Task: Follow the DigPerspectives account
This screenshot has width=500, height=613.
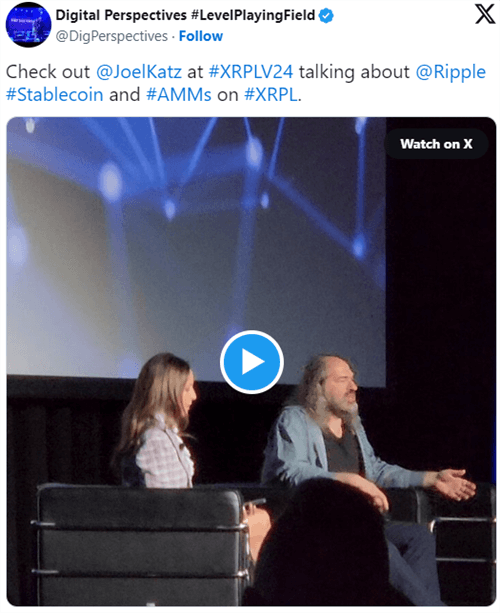Action: pyautogui.click(x=201, y=36)
